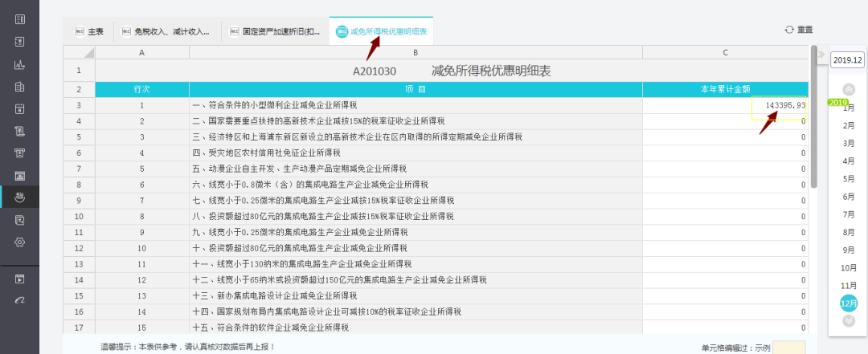
Task: Click the 温馨提示 reminder text
Action: coord(187,348)
